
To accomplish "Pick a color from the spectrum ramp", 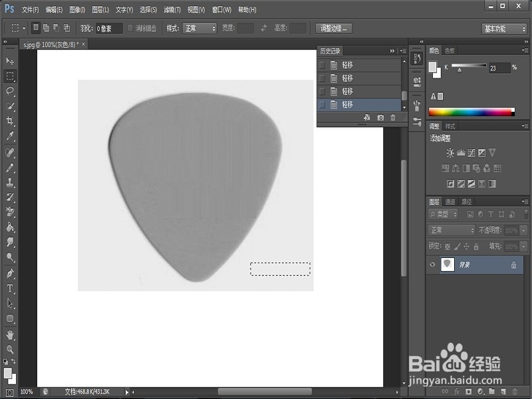I will 471,112.
